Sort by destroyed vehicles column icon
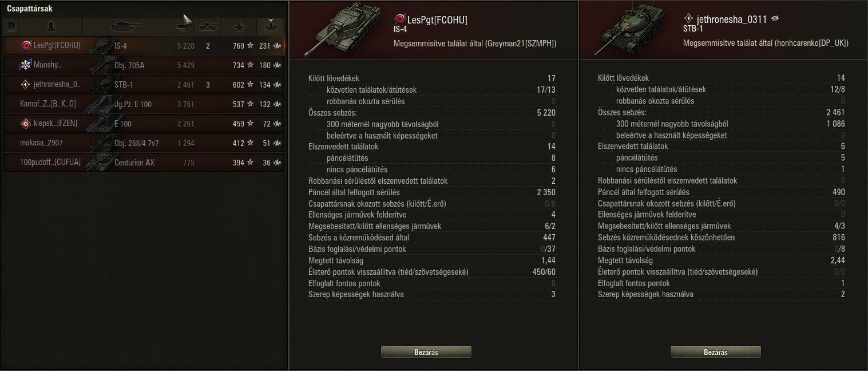868x371 pixels. (x=208, y=26)
